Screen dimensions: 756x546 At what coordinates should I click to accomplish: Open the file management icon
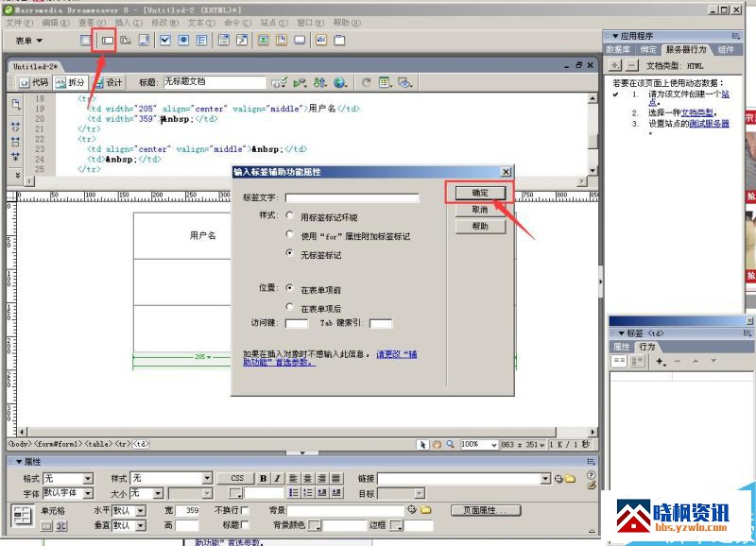point(320,83)
